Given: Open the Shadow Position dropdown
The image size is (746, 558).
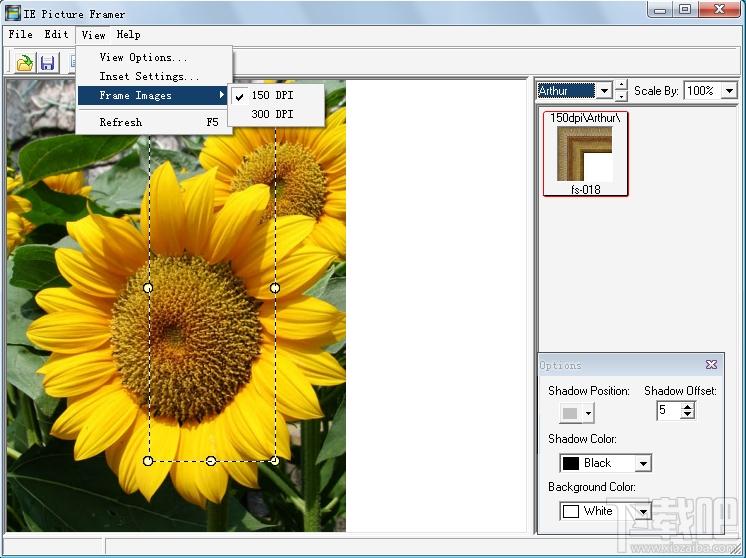Looking at the screenshot, I should [589, 413].
